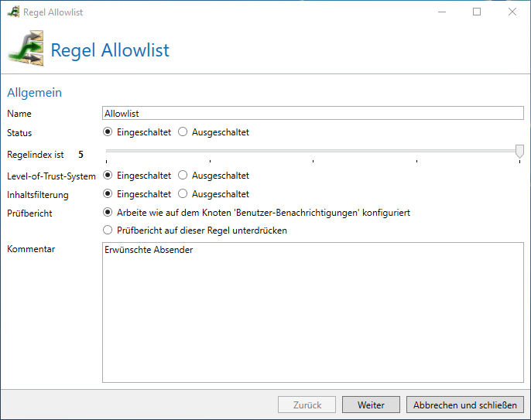This screenshot has width=531, height=420.
Task: Click the large Regel Allowlist mail arrow icon
Action: point(26,49)
